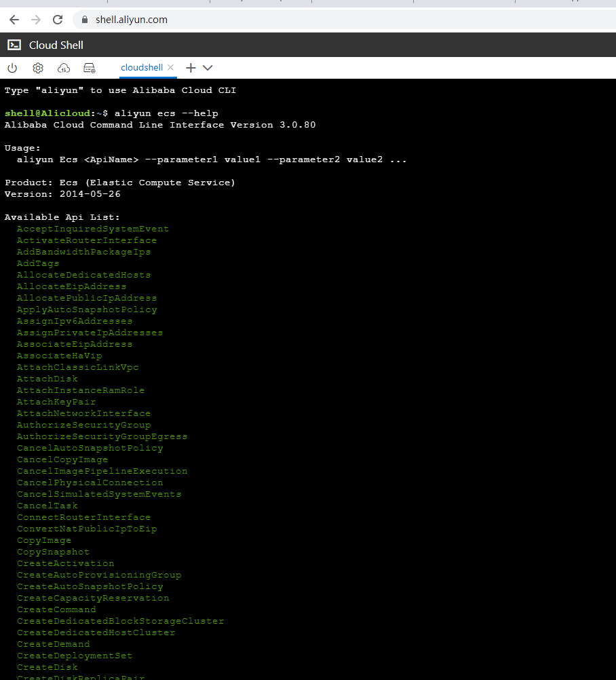This screenshot has height=680, width=616.
Task: Click ActivateRouterInterface in the API list
Action: [87, 240]
